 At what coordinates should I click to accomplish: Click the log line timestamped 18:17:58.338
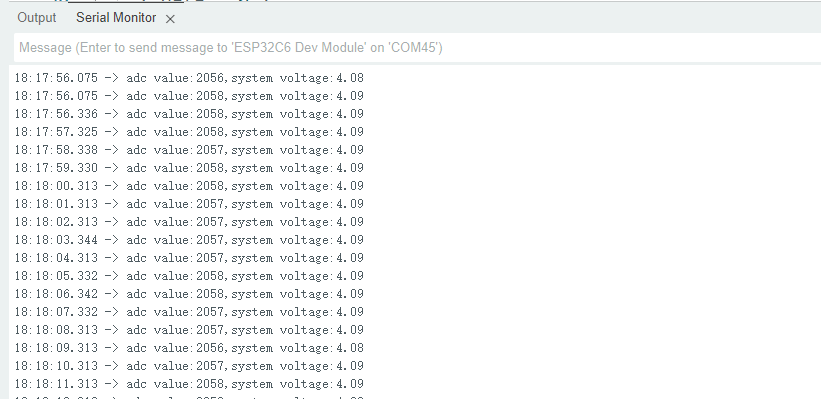click(x=189, y=150)
